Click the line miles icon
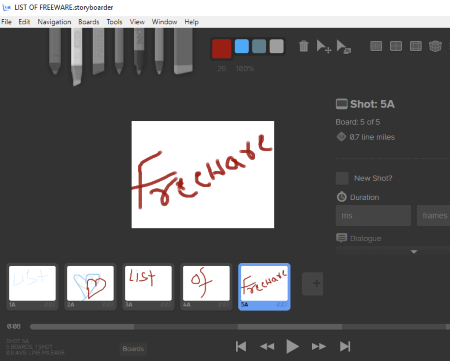This screenshot has width=450, height=361. [341, 137]
